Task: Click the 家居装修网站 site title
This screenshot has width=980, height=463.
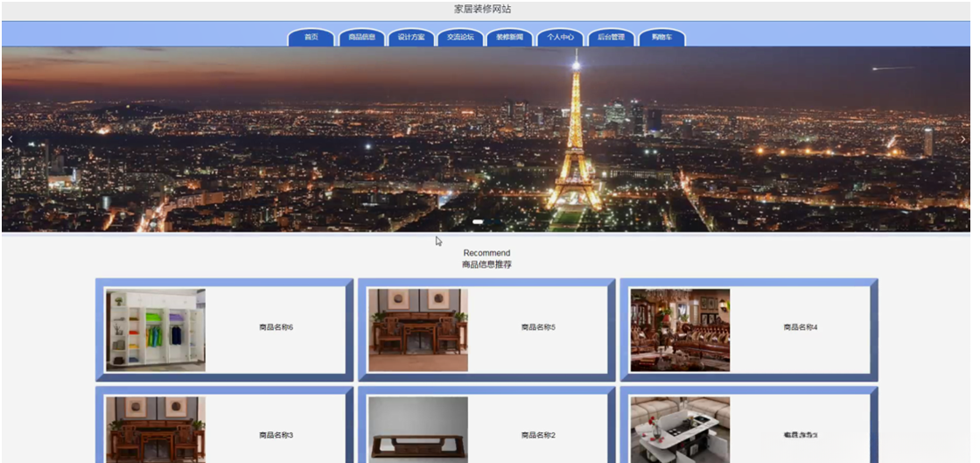Action: tap(483, 10)
